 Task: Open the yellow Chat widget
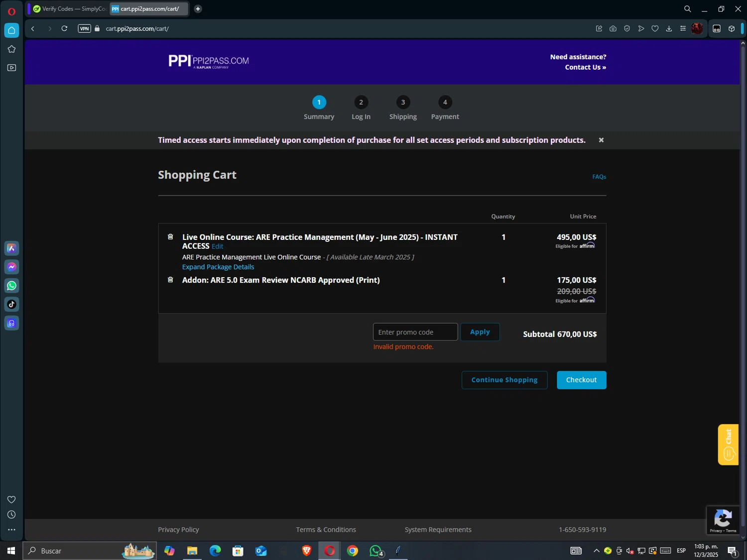(728, 445)
